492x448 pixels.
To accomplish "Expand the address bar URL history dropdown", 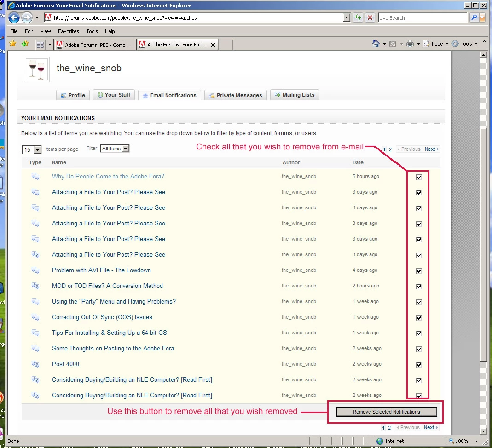I will click(x=347, y=17).
